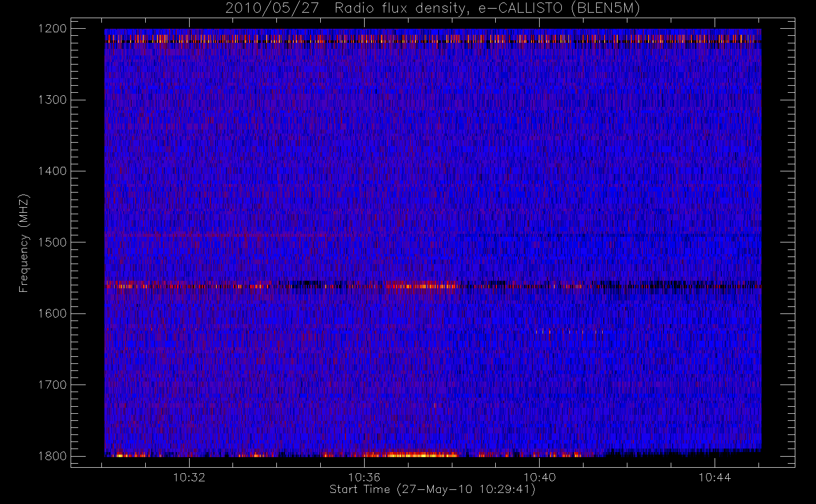Click the 1200 frequency tick label
Viewport: 816px width, 504px height.
point(53,29)
